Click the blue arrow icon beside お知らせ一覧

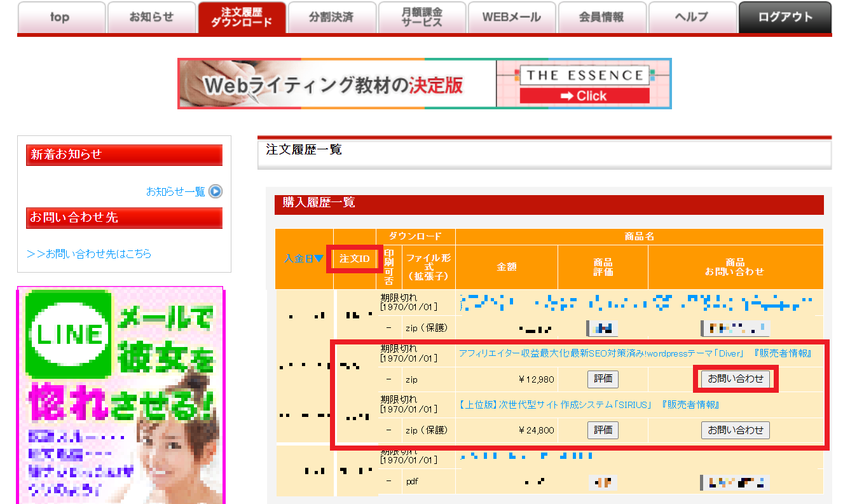tap(216, 191)
